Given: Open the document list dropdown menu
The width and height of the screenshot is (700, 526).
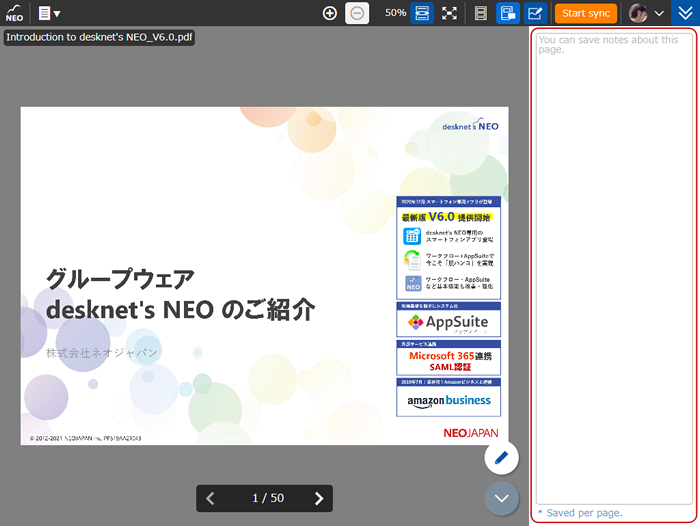Looking at the screenshot, I should 49,13.
